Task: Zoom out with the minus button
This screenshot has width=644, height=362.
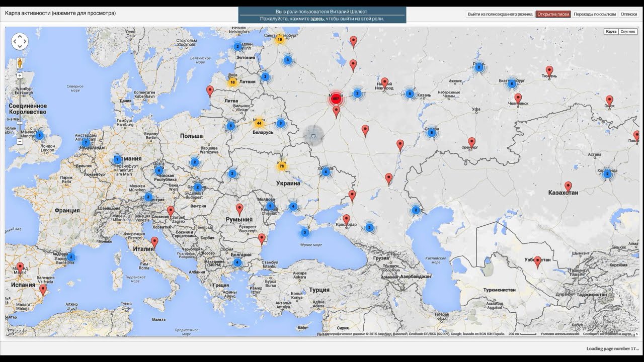Action: click(20, 141)
